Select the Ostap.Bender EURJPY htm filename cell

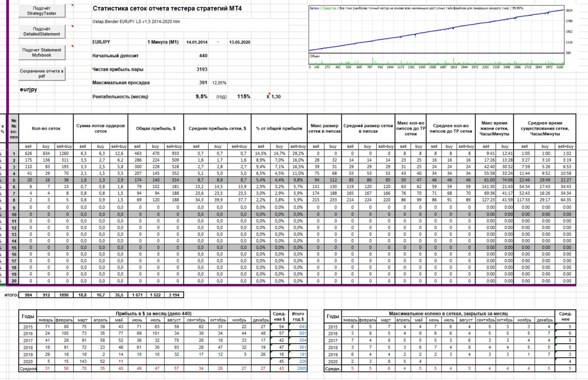pos(136,22)
